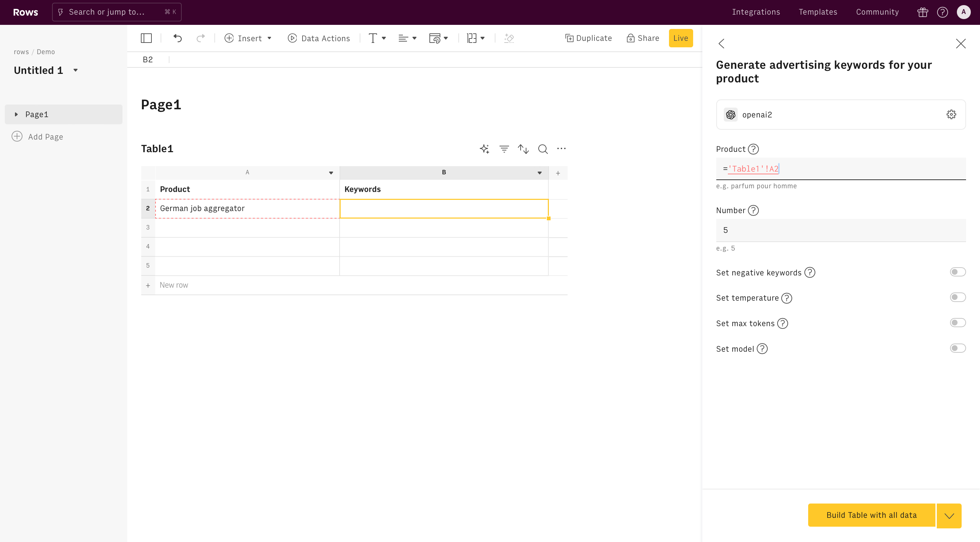The width and height of the screenshot is (980, 542).
Task: Click the filter icon on Table1
Action: (x=504, y=149)
